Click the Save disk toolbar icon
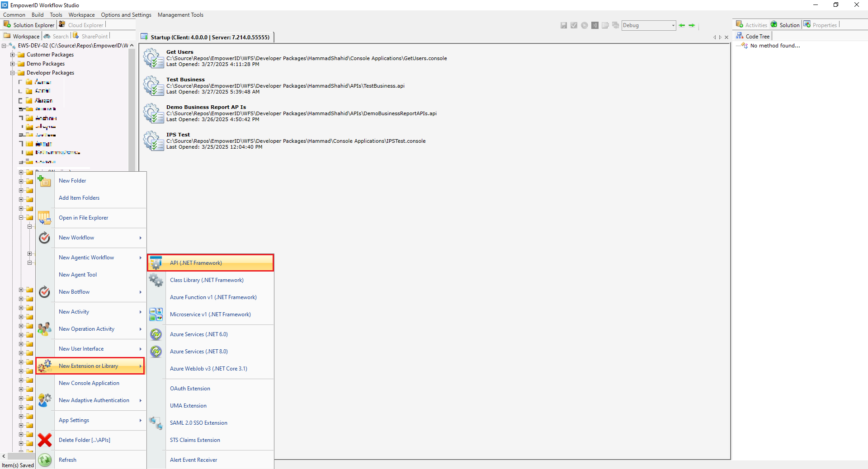This screenshot has width=868, height=469. pyautogui.click(x=564, y=25)
